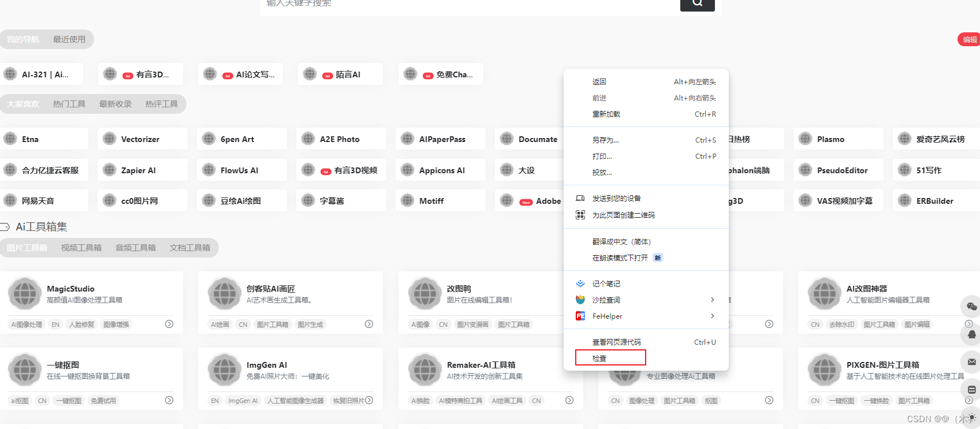Open 创客贴AI画匠 card arrow icon
Viewport: 980px width, 429px height.
tap(369, 324)
